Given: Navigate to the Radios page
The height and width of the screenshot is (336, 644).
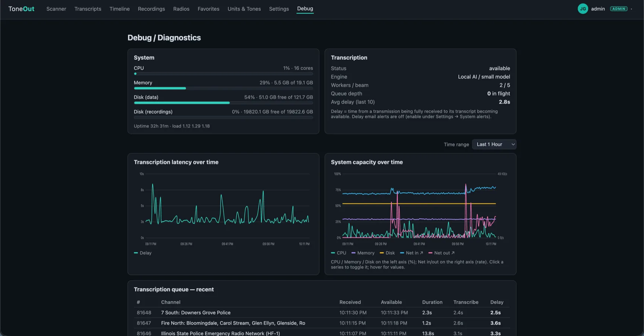Looking at the screenshot, I should (x=181, y=9).
